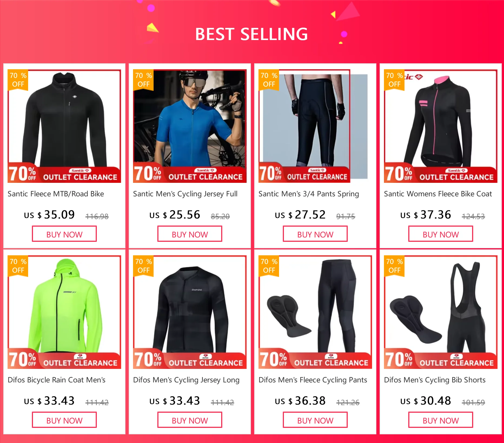Buy the Difos Cycling Jersey Long

tap(190, 420)
